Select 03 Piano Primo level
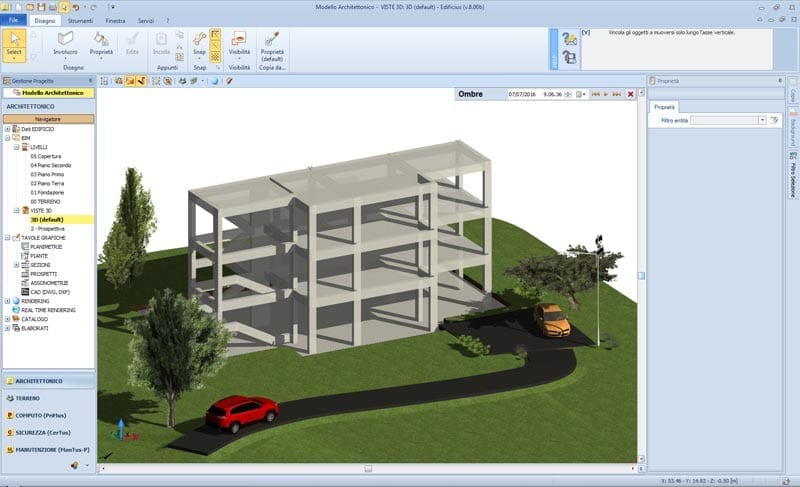This screenshot has width=800, height=487. (48, 174)
